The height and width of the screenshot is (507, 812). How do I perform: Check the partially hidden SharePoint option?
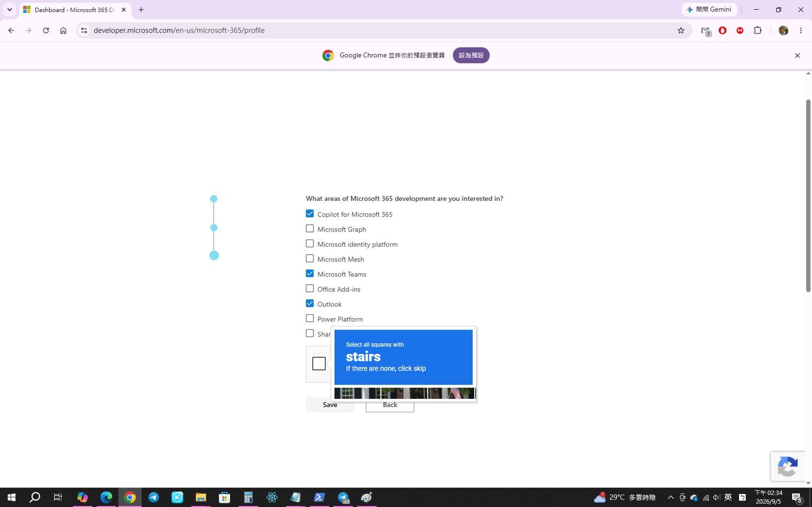310,334
